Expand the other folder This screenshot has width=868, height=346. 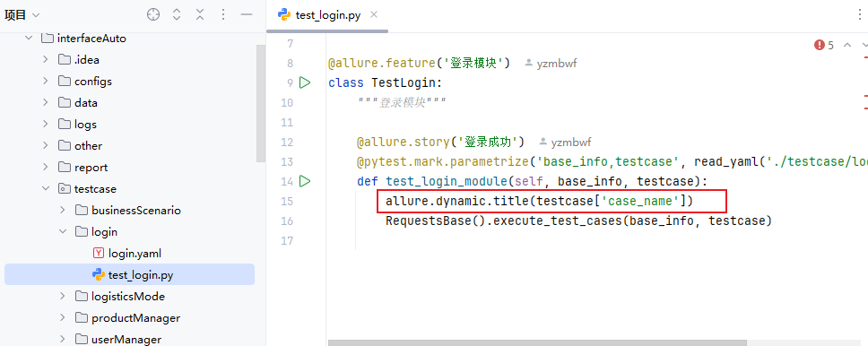point(46,145)
